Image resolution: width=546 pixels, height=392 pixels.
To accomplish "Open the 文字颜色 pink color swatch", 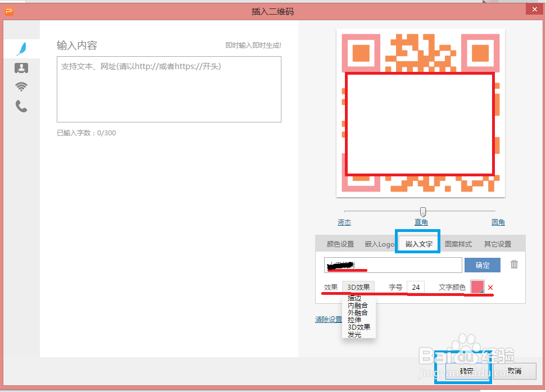I will pos(477,287).
